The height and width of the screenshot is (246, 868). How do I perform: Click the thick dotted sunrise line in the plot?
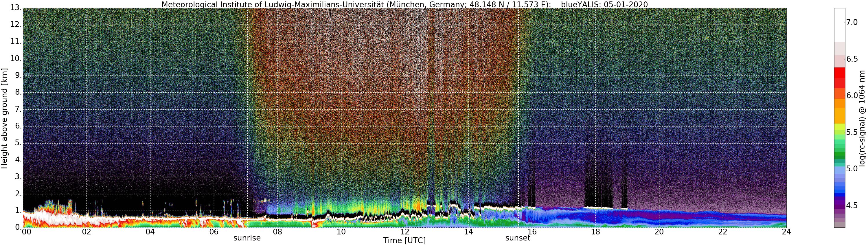tap(247, 118)
